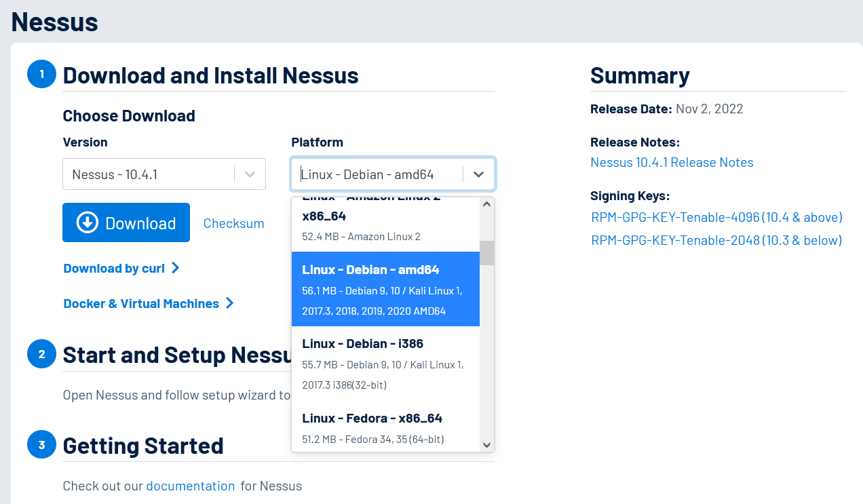863x504 pixels.
Task: Click the Docker & Virtual Machines chevron icon
Action: coord(229,303)
